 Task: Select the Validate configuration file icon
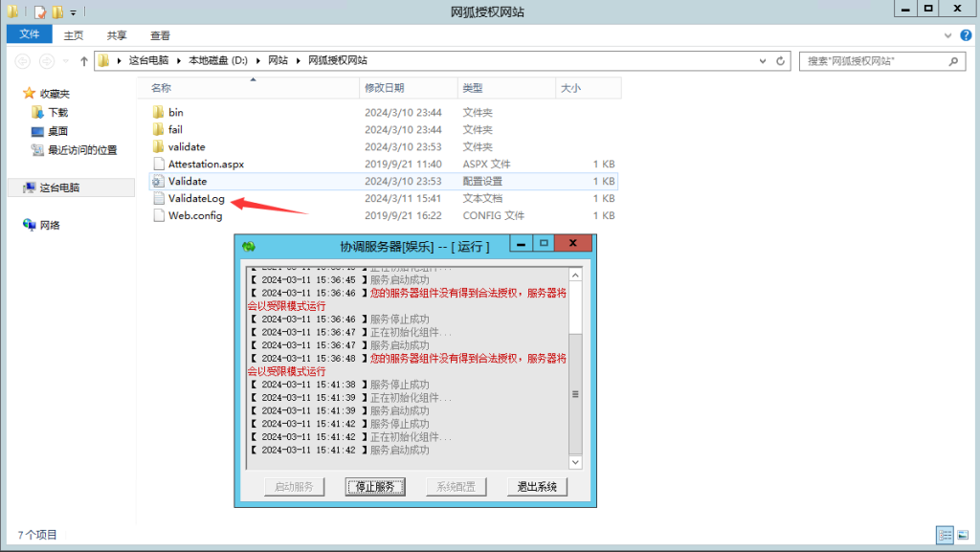[159, 181]
